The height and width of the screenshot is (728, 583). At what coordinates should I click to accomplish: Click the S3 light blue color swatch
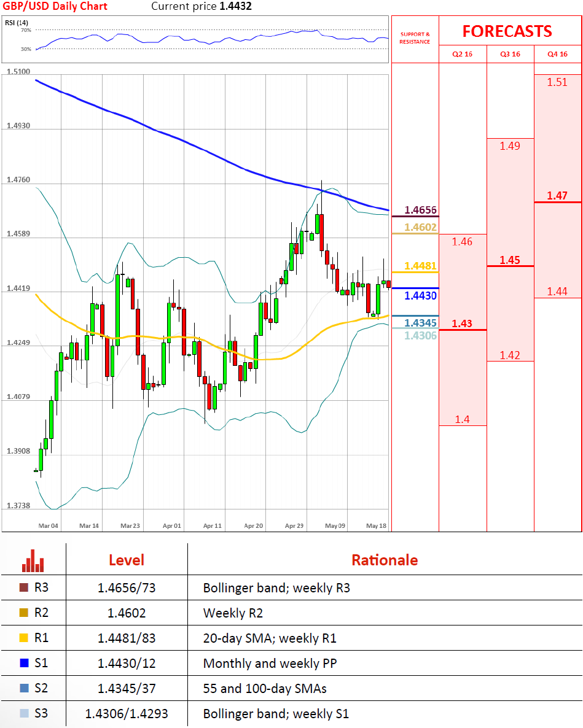pyautogui.click(x=24, y=713)
